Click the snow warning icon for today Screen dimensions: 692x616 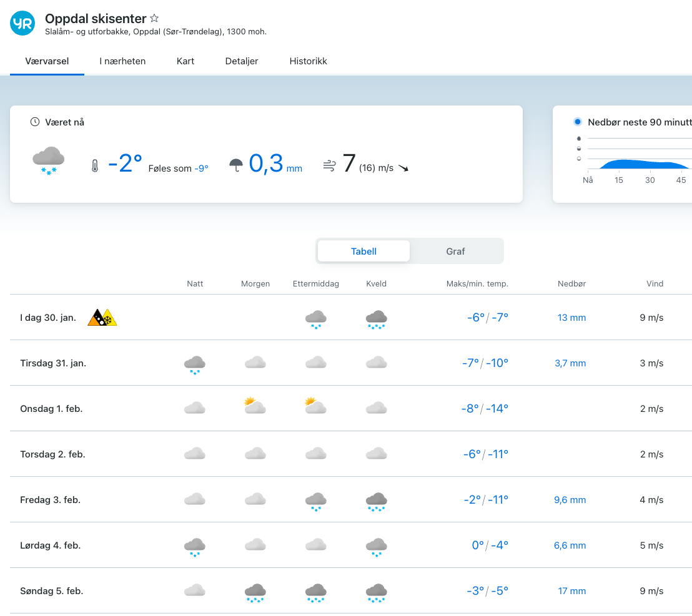tap(109, 318)
